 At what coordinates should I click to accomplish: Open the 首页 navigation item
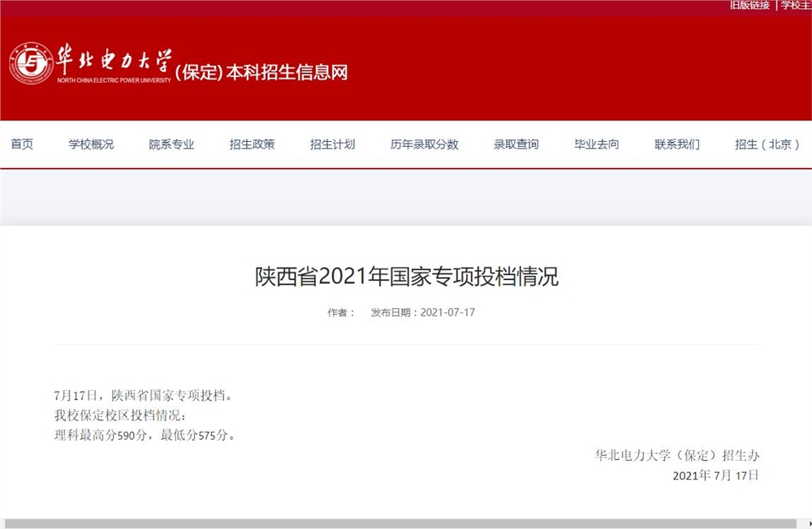(x=22, y=144)
